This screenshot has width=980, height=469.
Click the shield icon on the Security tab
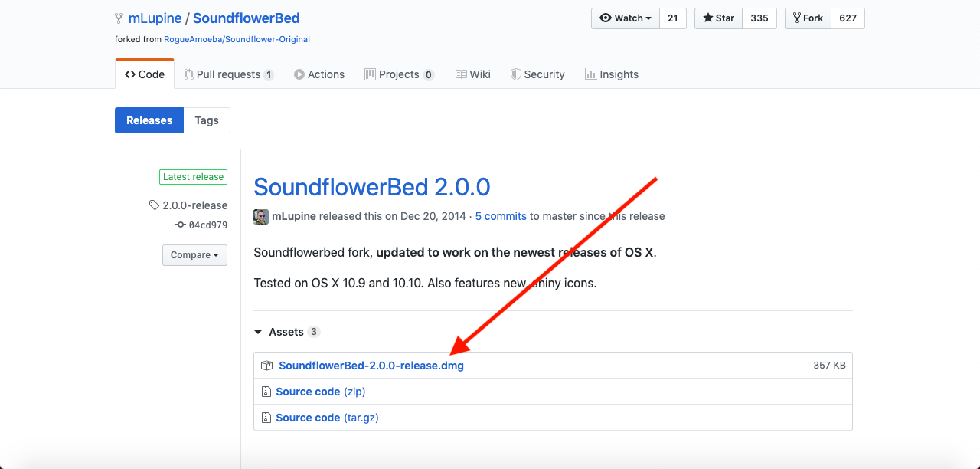coord(516,74)
